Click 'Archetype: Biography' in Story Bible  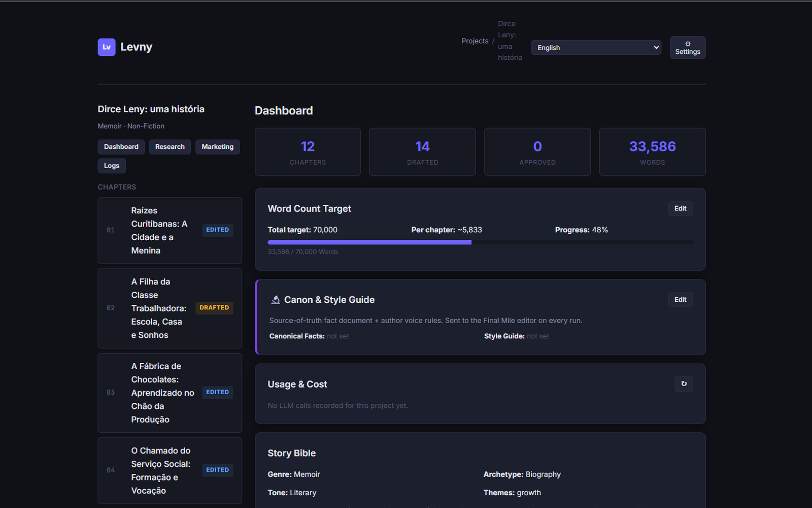pos(522,474)
